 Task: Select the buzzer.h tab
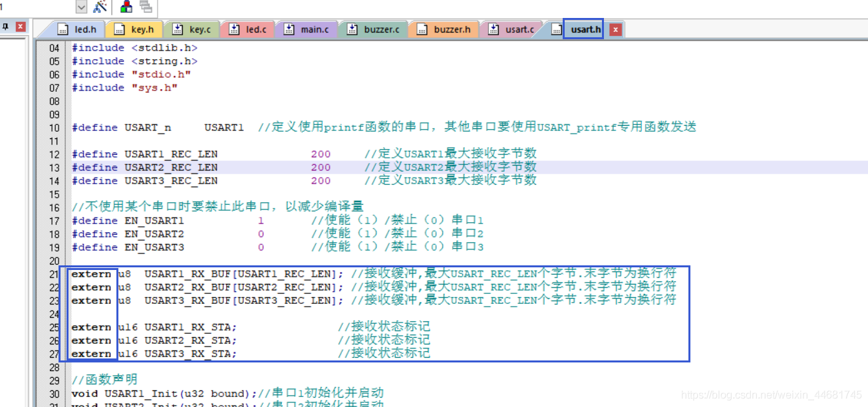click(444, 29)
